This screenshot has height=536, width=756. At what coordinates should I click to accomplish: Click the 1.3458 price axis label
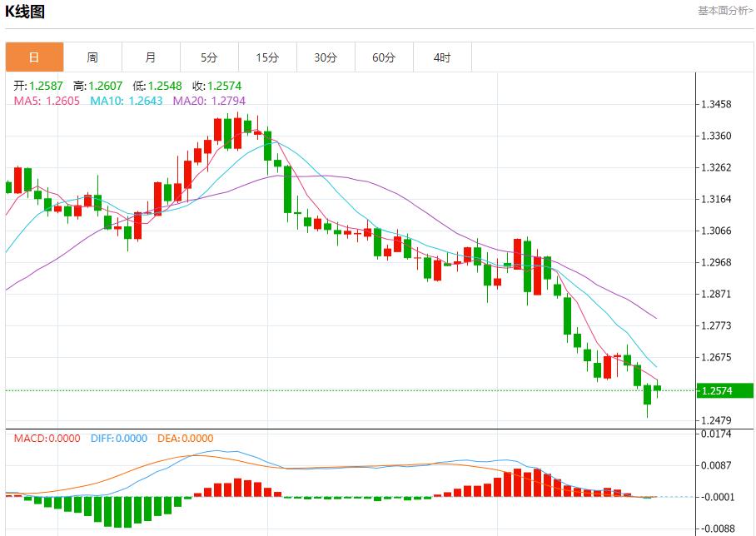[x=716, y=105]
